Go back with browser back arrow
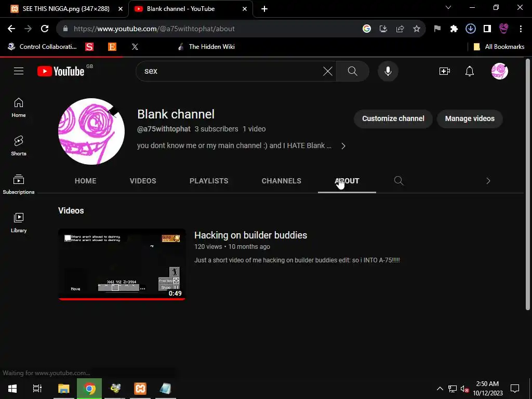Image resolution: width=532 pixels, height=399 pixels. tap(11, 29)
